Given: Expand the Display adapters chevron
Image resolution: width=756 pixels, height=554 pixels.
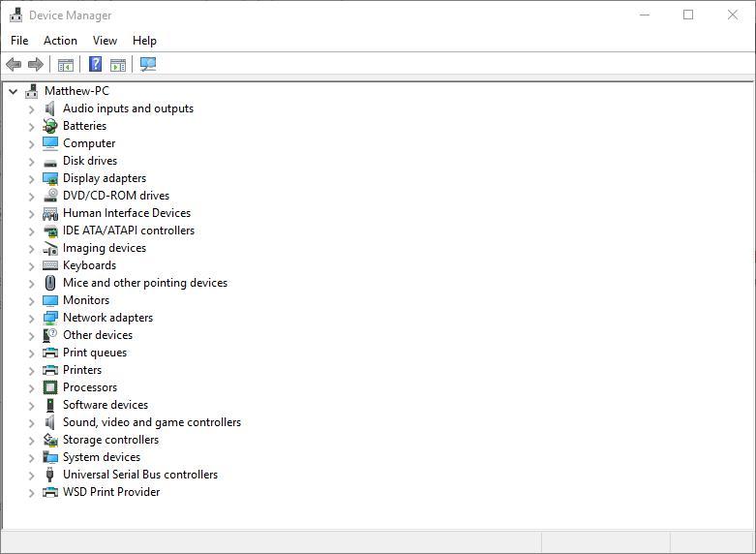Looking at the screenshot, I should [x=31, y=178].
